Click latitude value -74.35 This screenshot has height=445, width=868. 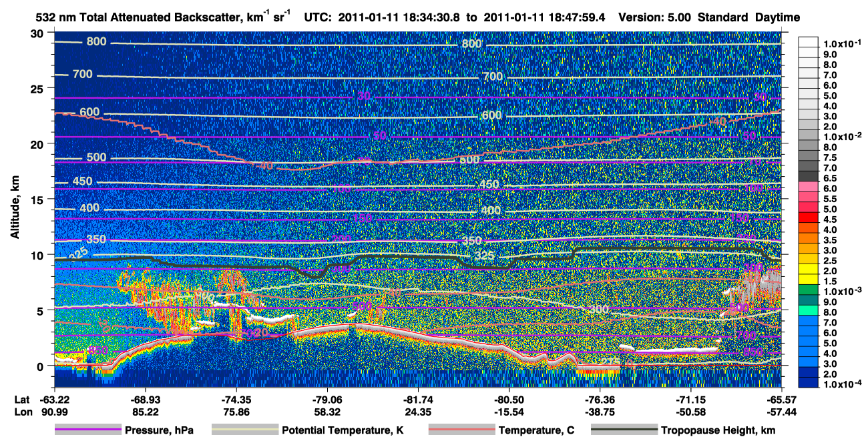[236, 399]
